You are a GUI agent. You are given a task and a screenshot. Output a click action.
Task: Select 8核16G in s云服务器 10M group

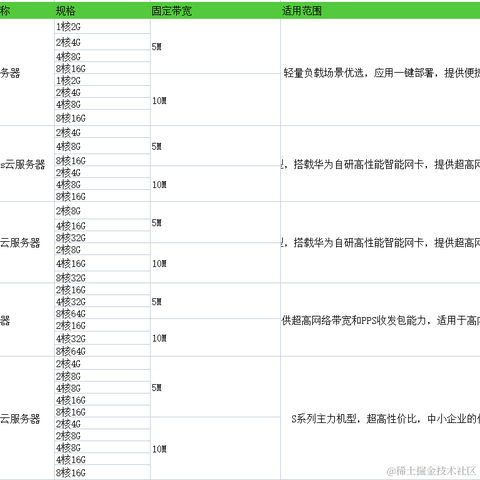(x=102, y=196)
